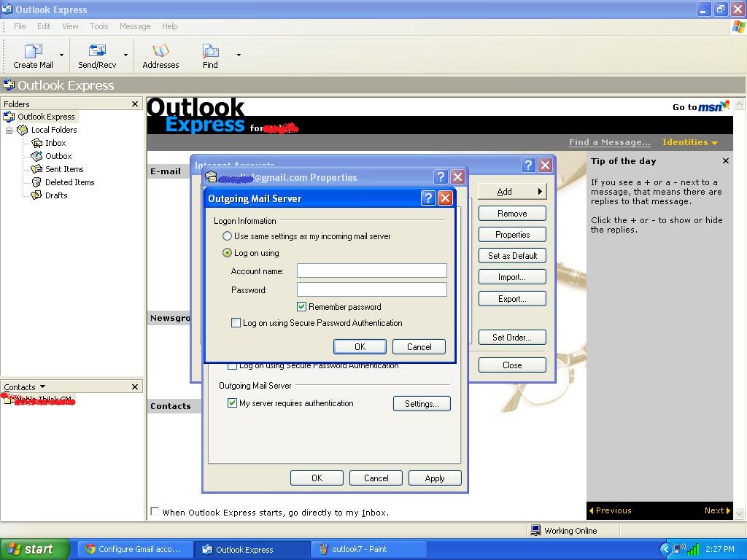The image size is (747, 560).
Task: Select the Deleted Items folder icon
Action: pos(36,182)
